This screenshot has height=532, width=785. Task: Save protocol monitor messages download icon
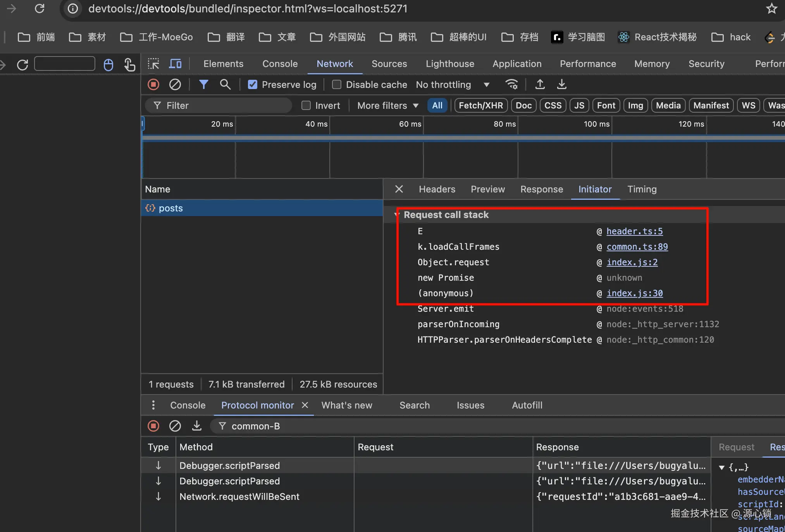coord(197,426)
